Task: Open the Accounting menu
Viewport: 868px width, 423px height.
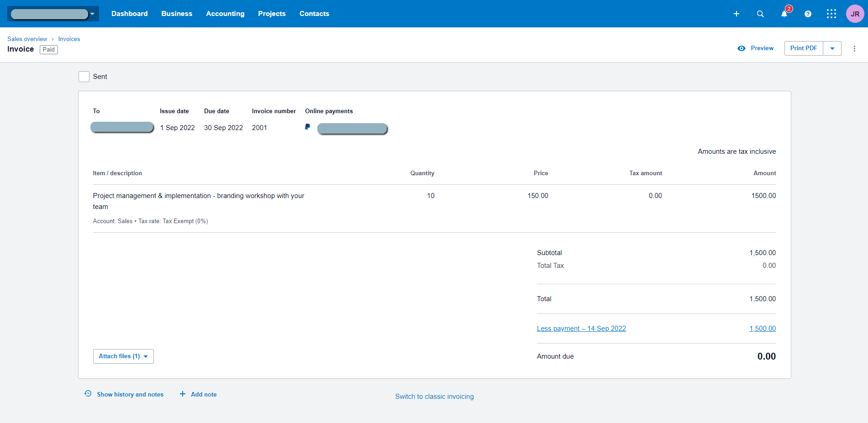Action: coord(225,14)
